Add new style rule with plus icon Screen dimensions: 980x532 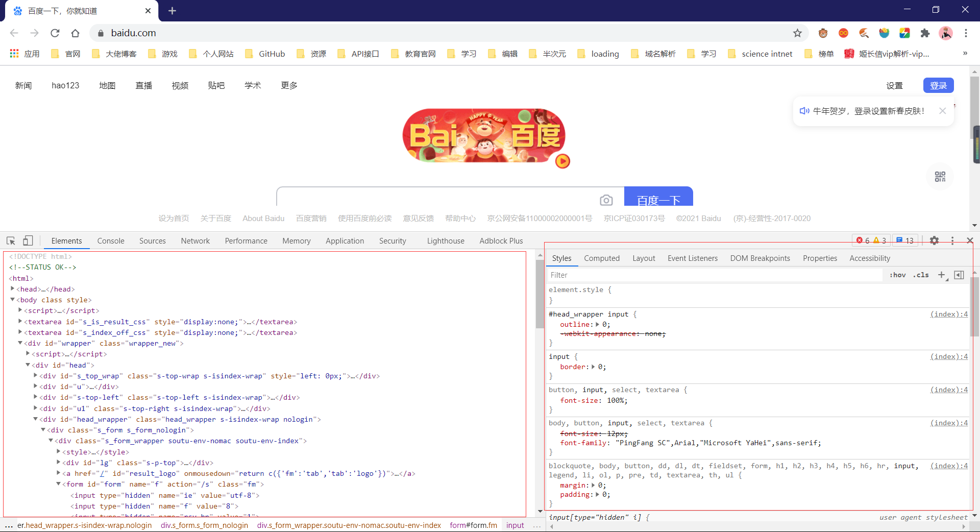point(942,275)
